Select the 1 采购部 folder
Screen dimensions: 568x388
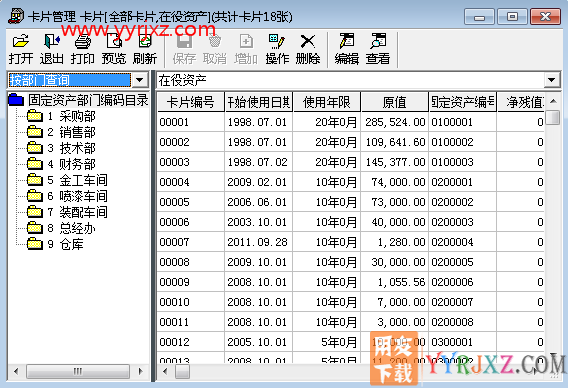click(61, 116)
